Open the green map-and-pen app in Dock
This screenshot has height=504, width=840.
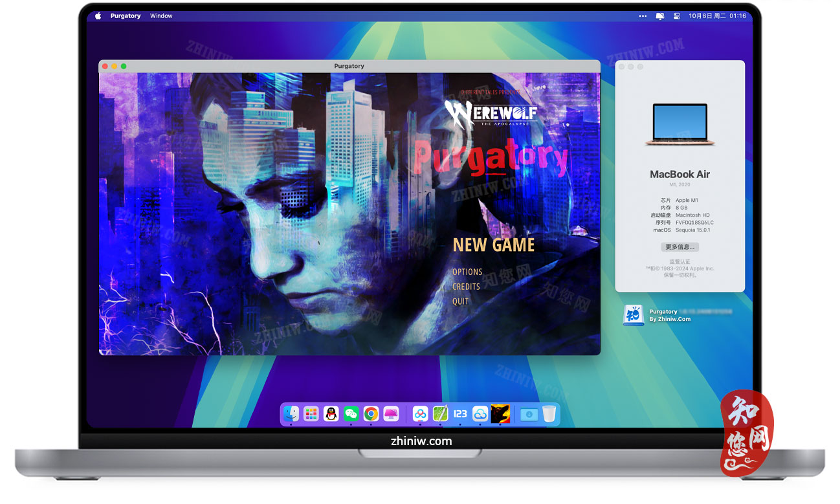pyautogui.click(x=440, y=413)
